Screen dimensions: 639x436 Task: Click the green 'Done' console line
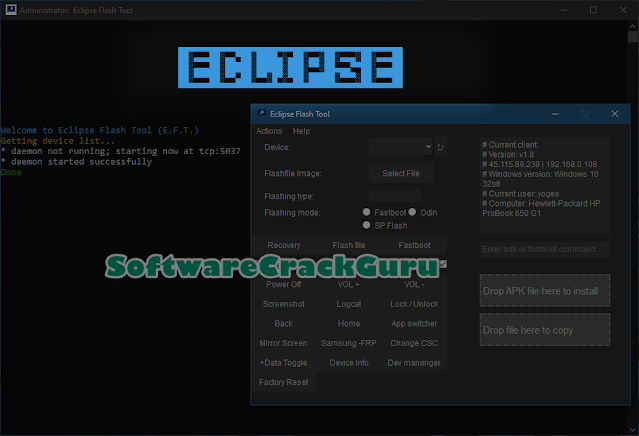pos(11,172)
